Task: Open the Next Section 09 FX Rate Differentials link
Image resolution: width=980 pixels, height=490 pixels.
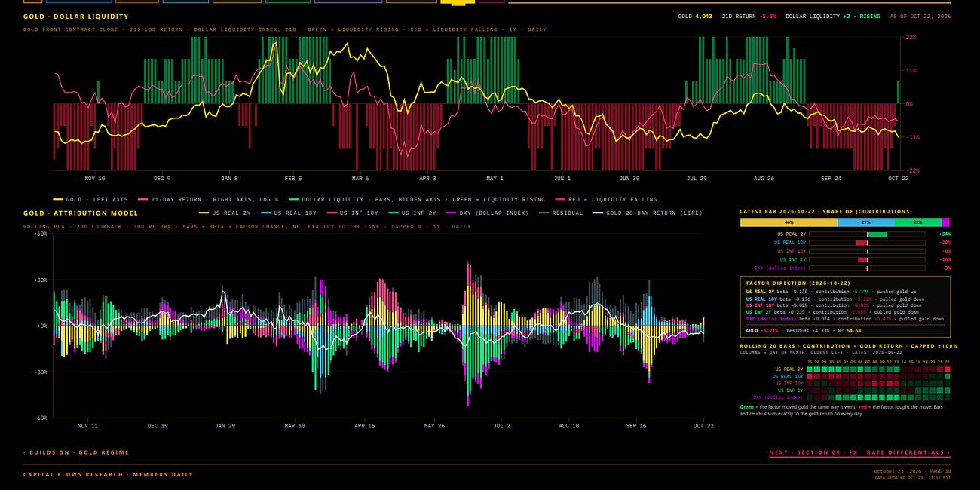Action: (859, 453)
